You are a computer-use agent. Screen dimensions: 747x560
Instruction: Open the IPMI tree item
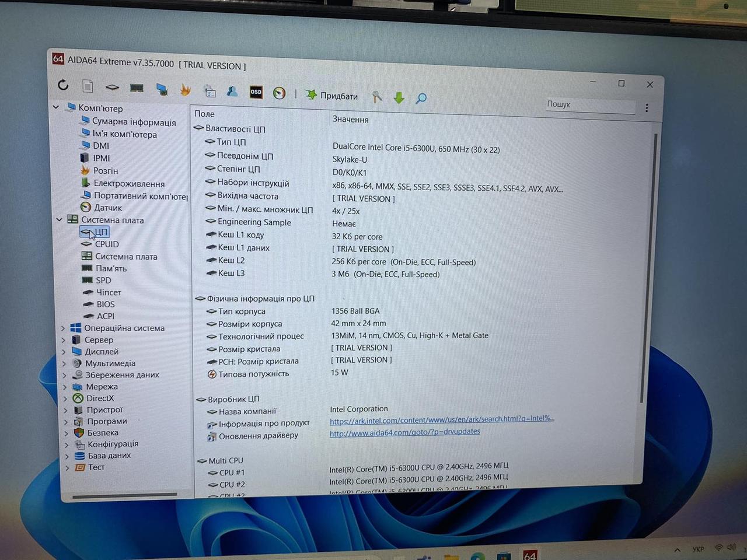click(x=101, y=158)
